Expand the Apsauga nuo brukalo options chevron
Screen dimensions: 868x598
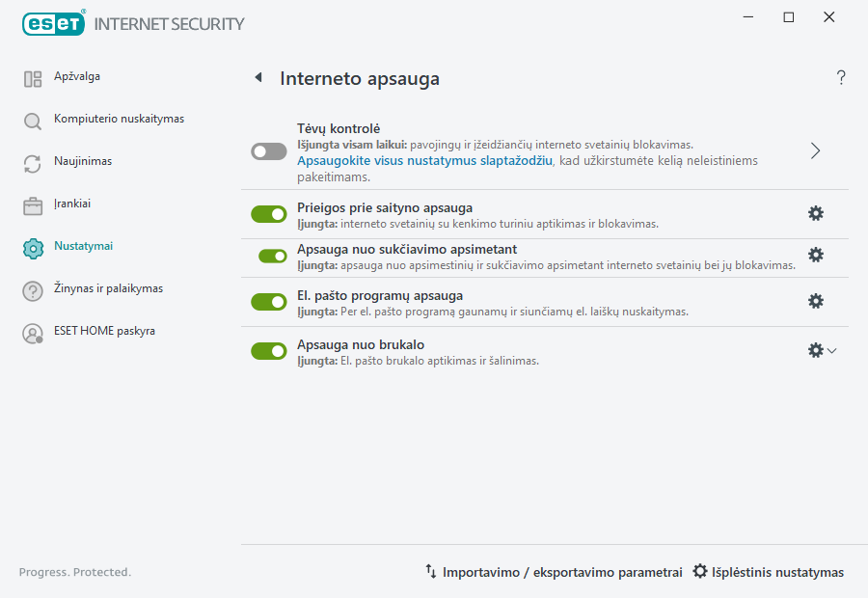click(x=830, y=351)
